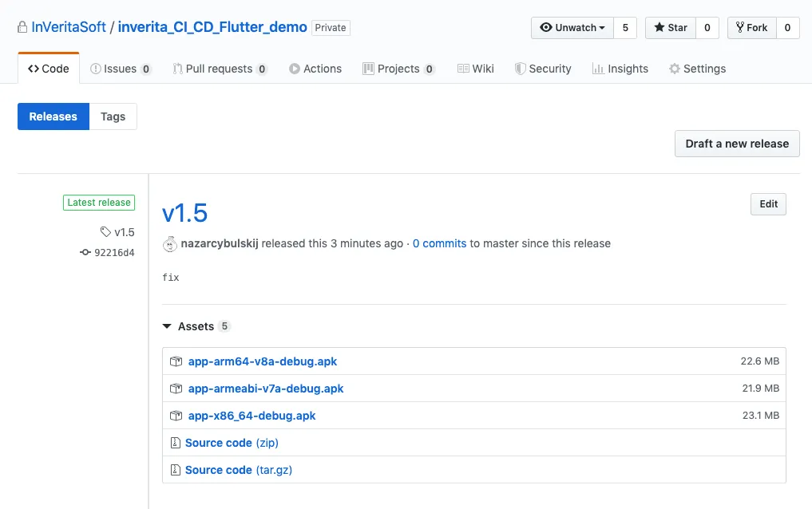Go to the Issues tab
Screen dimensions: 812x509
coord(121,69)
